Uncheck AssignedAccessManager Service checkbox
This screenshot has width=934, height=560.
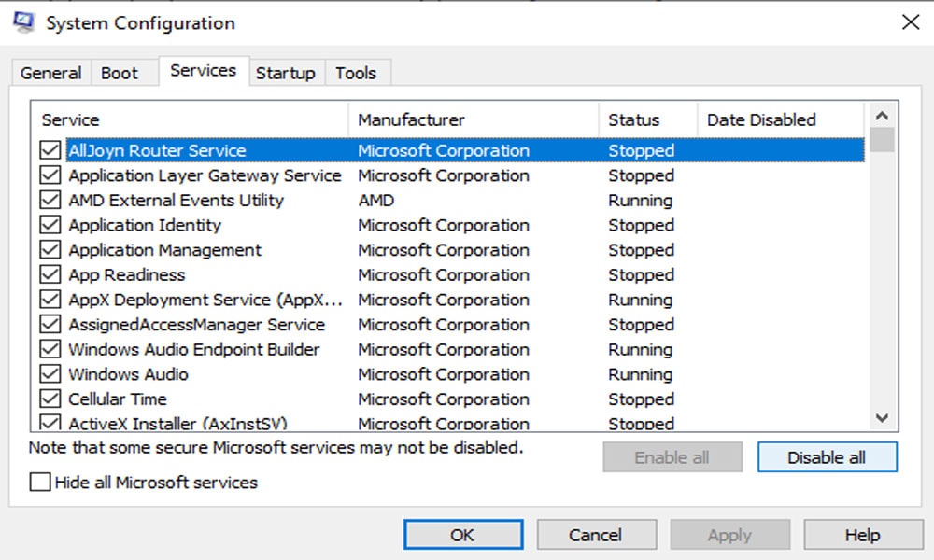50,325
